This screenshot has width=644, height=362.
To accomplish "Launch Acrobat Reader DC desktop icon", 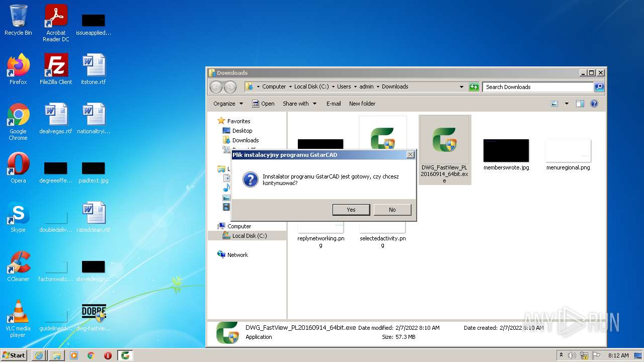I will 56,23.
